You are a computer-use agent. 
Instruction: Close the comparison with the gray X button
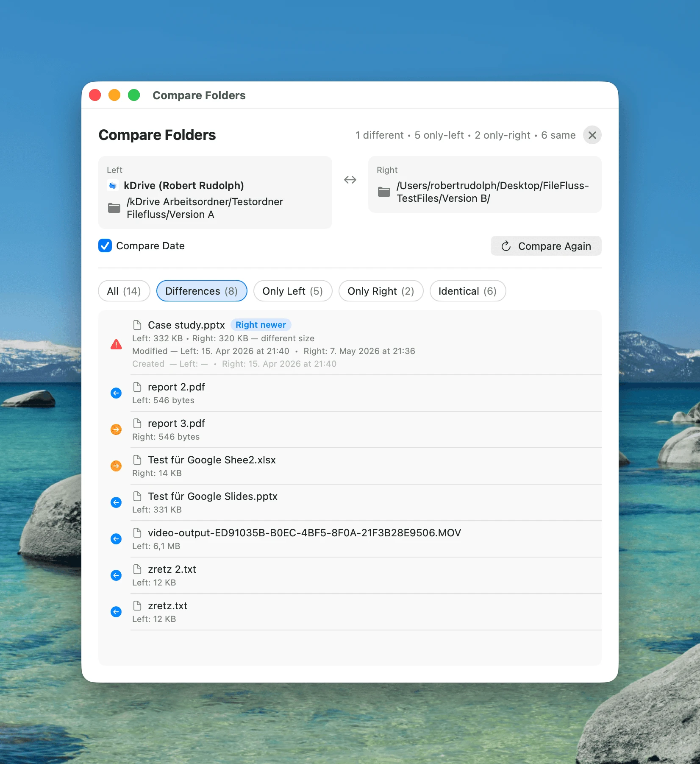point(592,135)
